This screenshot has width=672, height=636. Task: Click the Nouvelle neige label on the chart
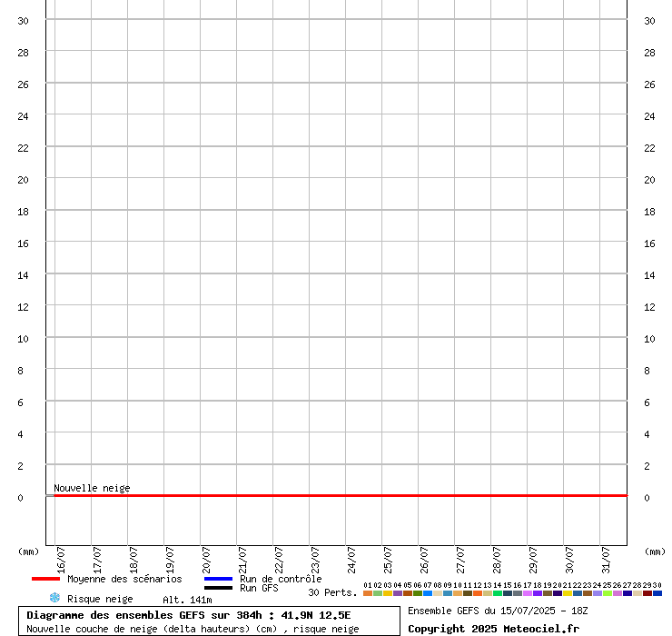92,488
